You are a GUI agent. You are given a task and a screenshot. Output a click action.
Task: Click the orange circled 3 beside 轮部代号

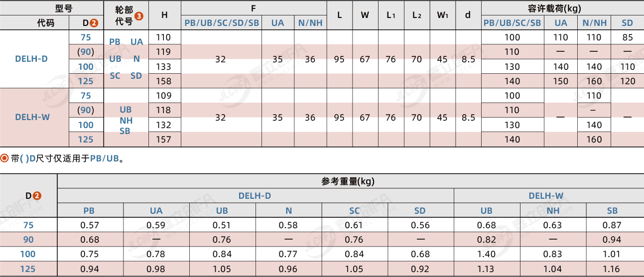pyautogui.click(x=139, y=16)
